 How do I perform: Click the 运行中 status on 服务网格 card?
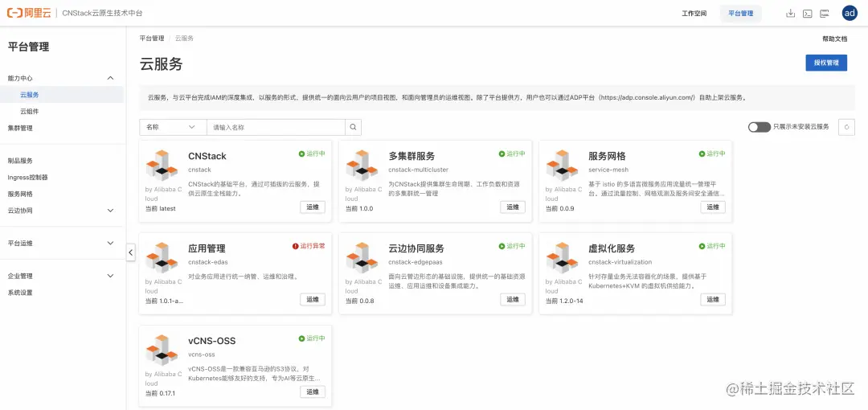(712, 154)
